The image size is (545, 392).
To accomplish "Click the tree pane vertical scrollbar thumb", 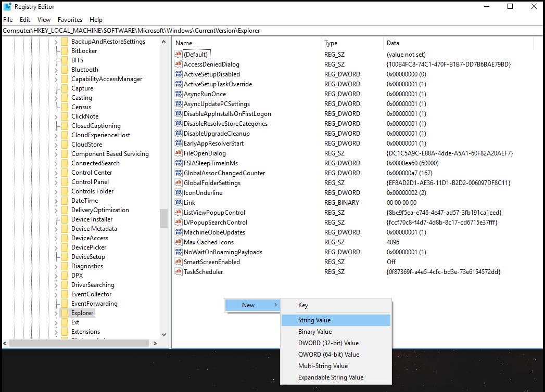I will pos(163,218).
